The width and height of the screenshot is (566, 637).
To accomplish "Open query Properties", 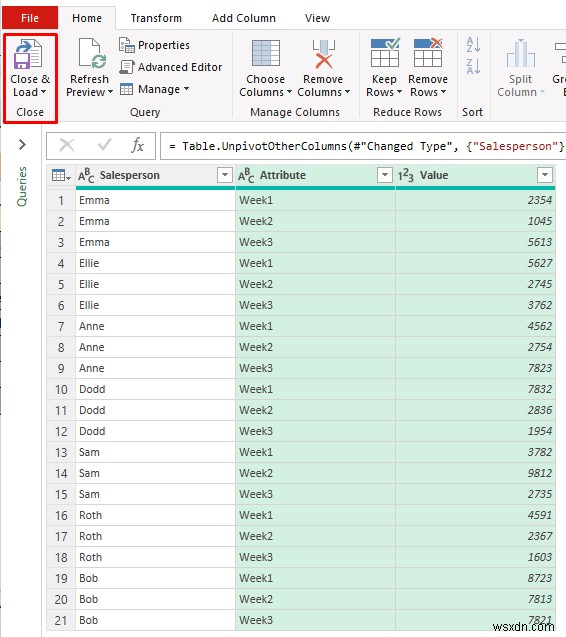I will (154, 45).
